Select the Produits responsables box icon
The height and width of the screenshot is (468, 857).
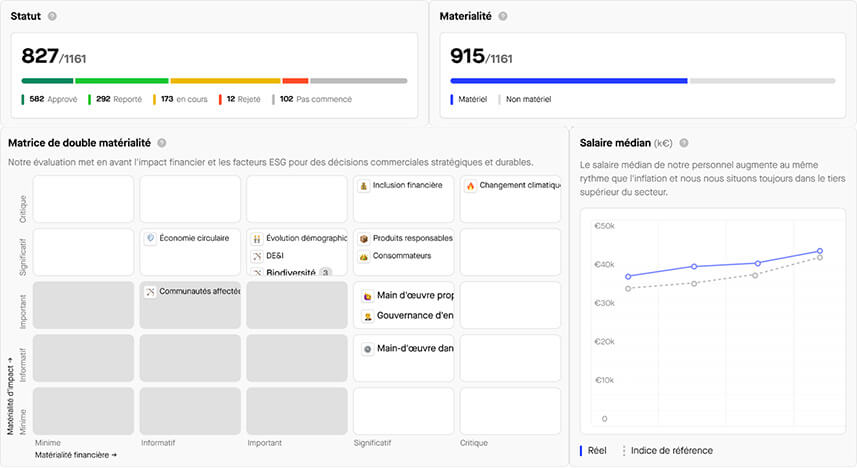coord(364,239)
